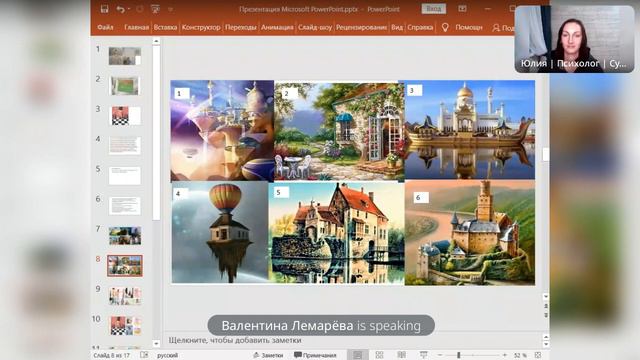Click the Redo icon in quick access
The width and height of the screenshot is (640, 360).
click(x=140, y=9)
